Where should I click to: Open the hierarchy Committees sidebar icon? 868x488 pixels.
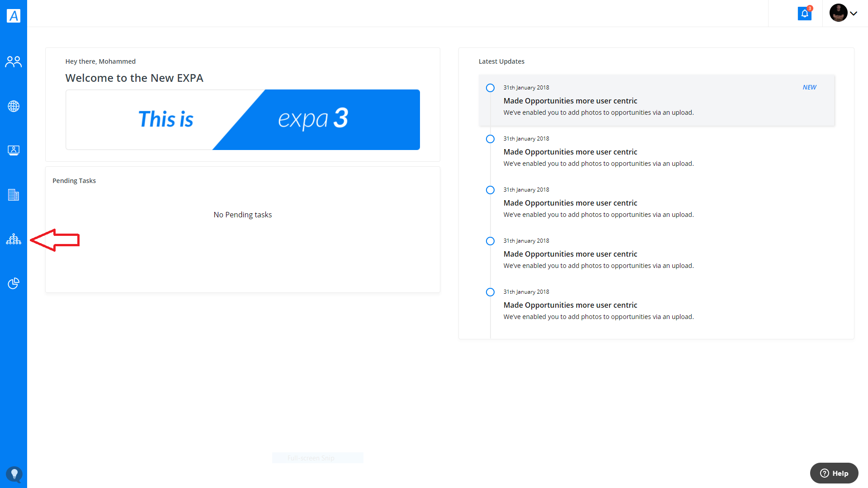(14, 239)
